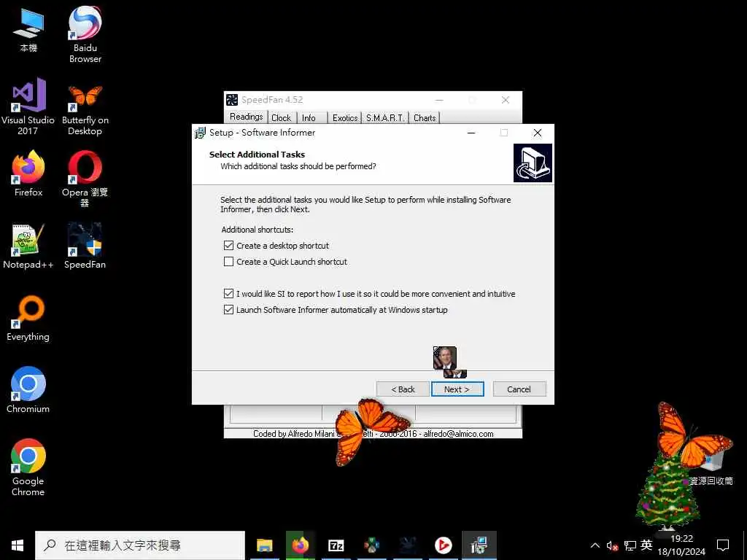Open File Explorer from the taskbar
This screenshot has width=747, height=560.
pos(264,545)
